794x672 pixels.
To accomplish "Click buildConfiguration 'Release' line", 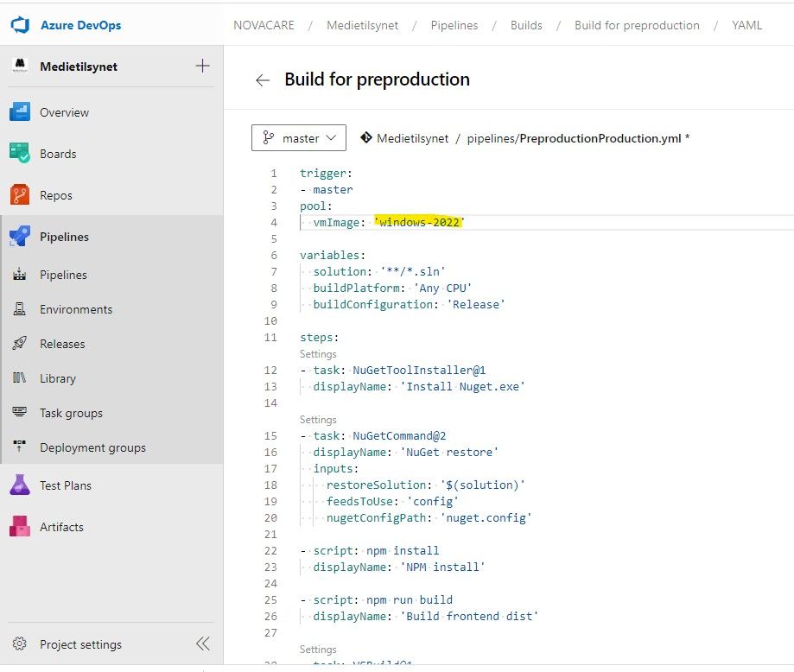I will point(409,304).
